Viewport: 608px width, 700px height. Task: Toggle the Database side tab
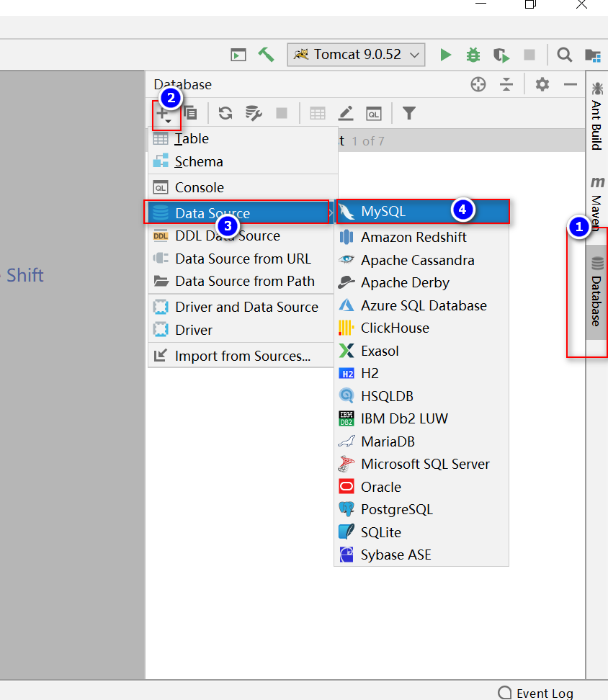point(597,292)
